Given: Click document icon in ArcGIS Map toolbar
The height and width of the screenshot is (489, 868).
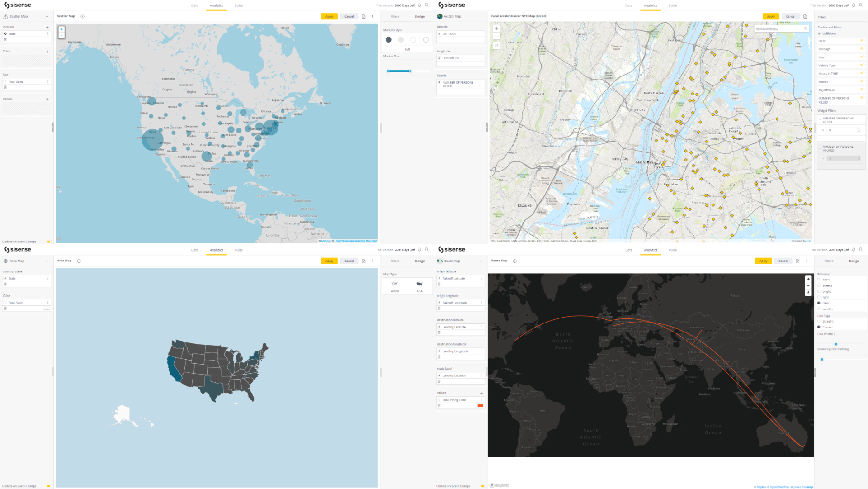Looking at the screenshot, I should (x=805, y=16).
